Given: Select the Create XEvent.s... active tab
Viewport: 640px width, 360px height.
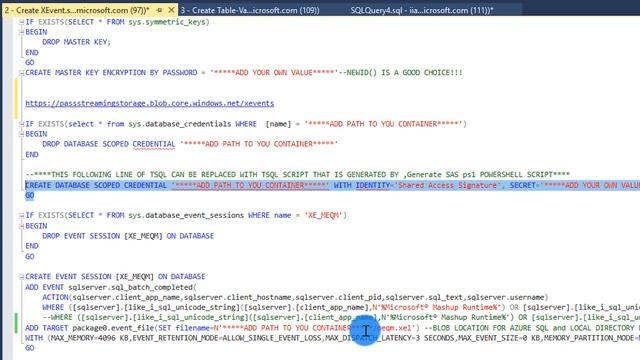Looking at the screenshot, I should pos(77,10).
